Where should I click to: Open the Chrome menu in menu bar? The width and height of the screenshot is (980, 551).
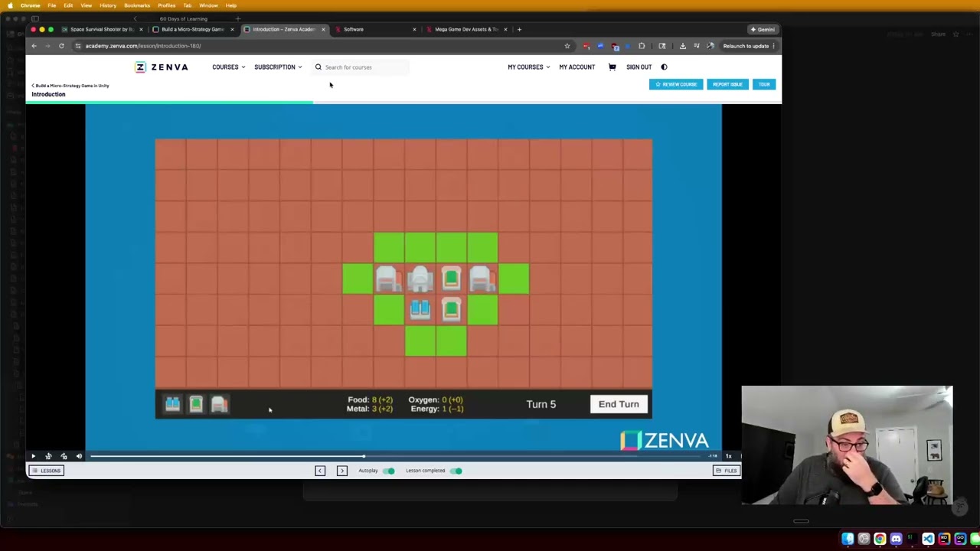tap(31, 5)
